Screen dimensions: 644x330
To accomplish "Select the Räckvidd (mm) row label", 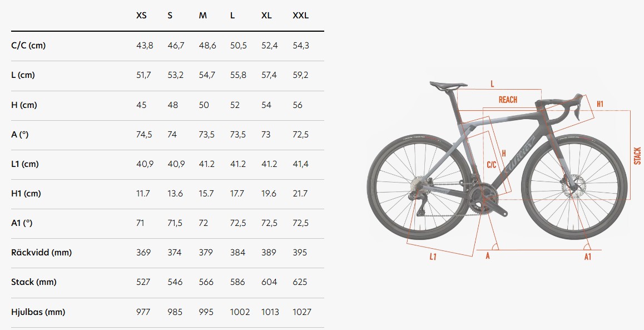I will [42, 252].
